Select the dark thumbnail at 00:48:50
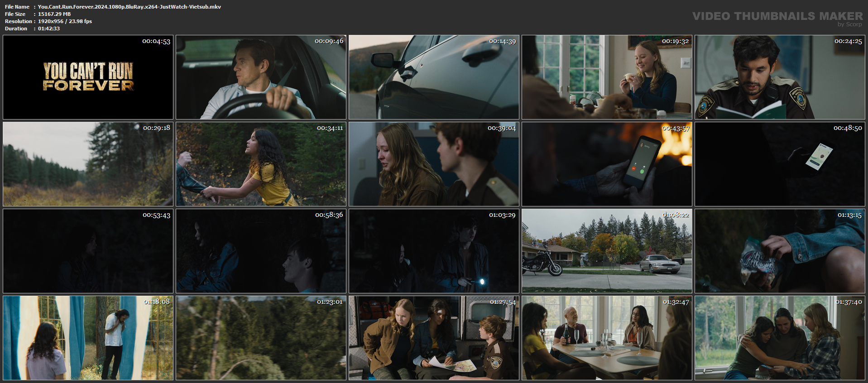 point(780,164)
